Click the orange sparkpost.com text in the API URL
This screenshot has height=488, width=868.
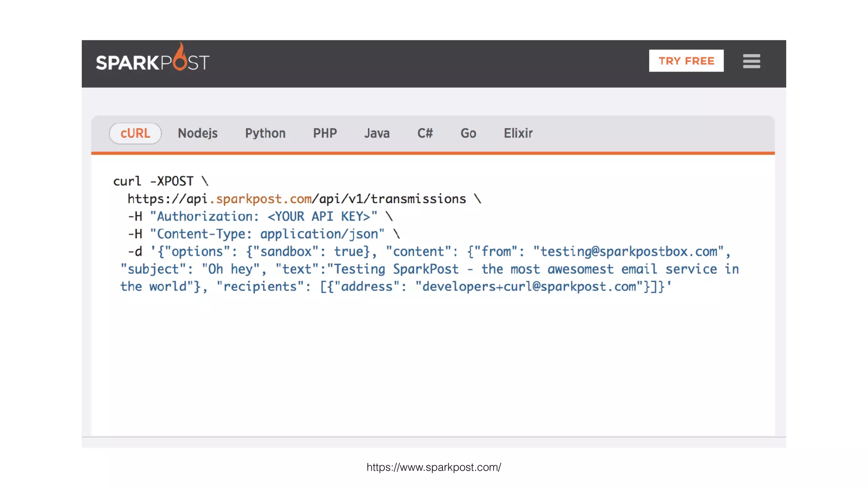point(261,199)
